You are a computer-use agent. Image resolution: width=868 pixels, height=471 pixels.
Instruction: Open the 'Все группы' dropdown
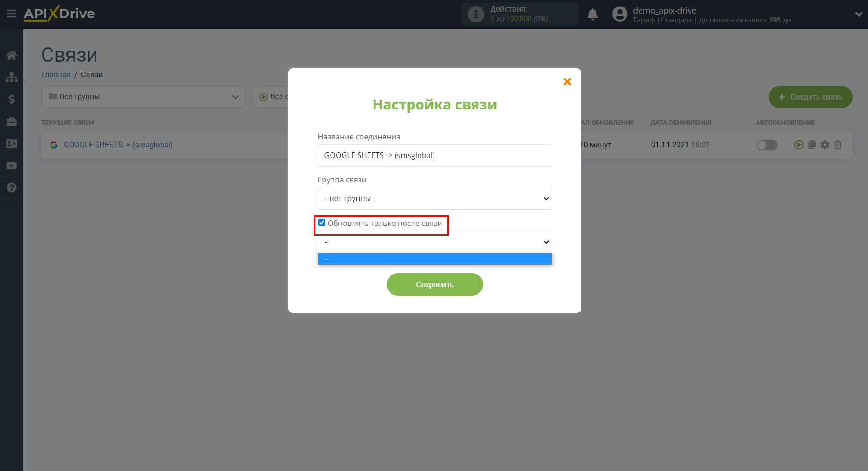[143, 97]
